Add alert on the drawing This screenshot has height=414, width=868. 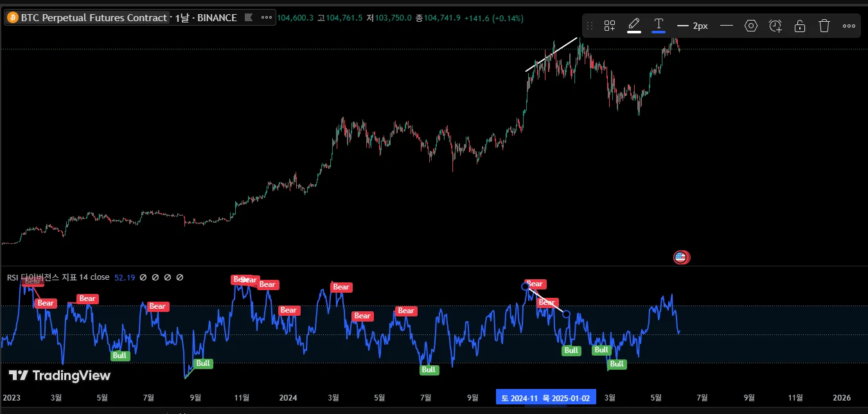point(775,26)
